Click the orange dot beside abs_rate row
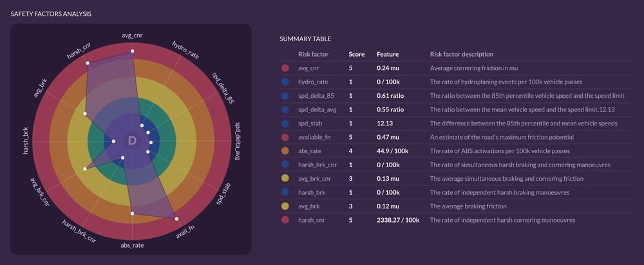Image resolution: width=644 pixels, height=265 pixels. point(285,151)
